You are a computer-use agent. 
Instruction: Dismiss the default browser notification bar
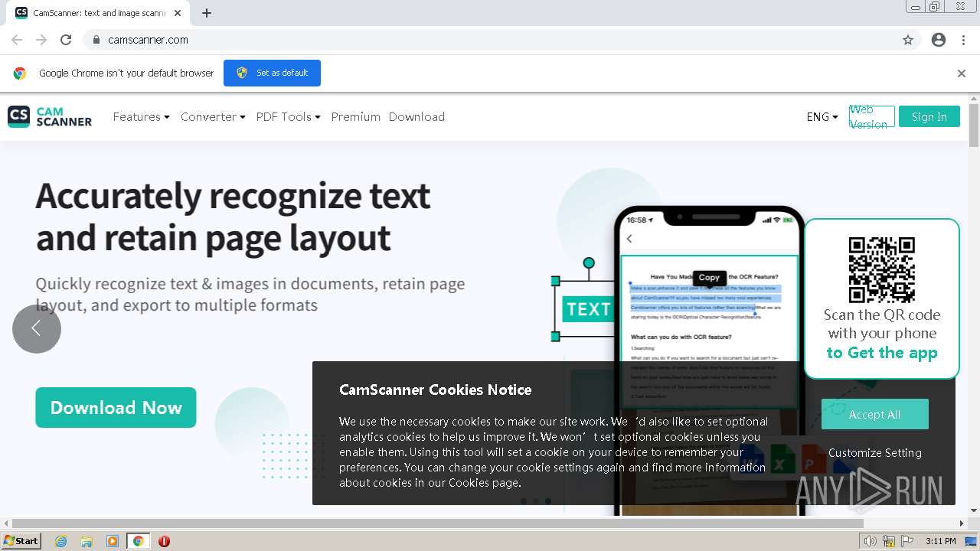(x=962, y=73)
